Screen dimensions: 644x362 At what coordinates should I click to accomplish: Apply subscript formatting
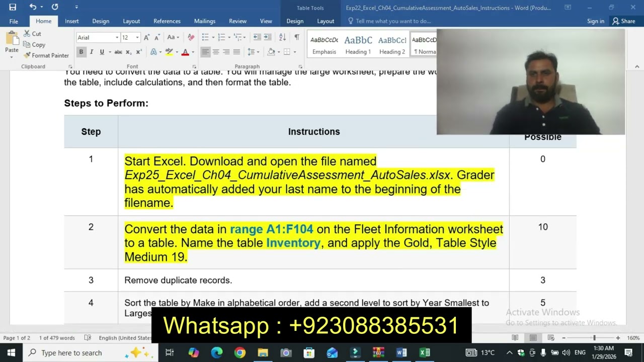[129, 52]
